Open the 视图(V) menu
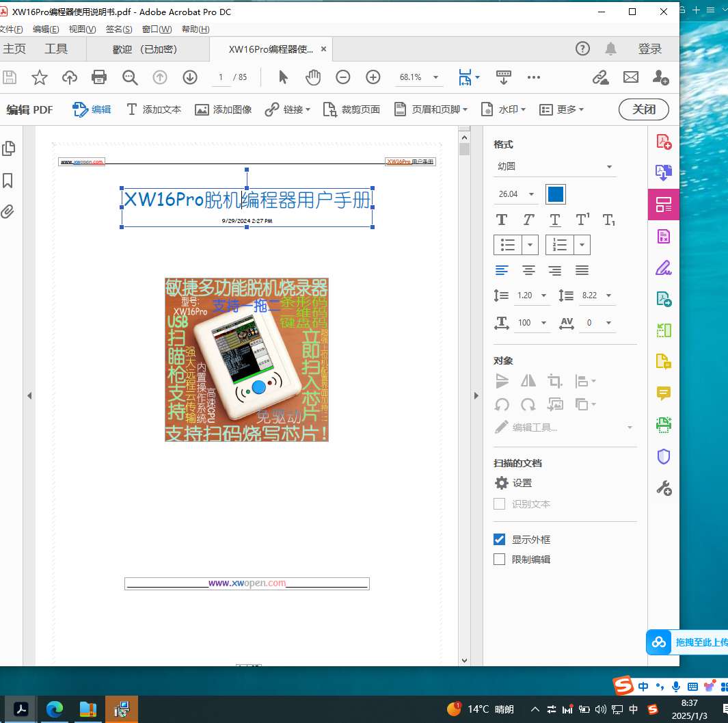Image resolution: width=728 pixels, height=723 pixels. [82, 29]
